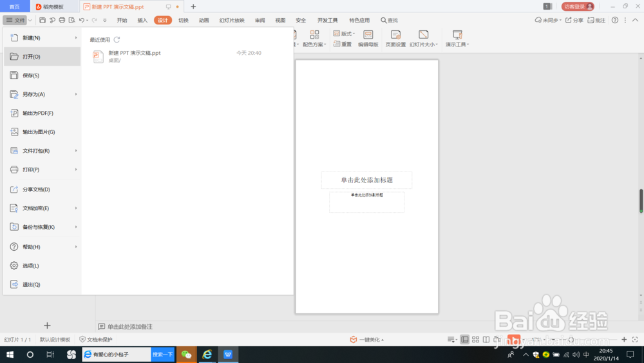
Task: Open 选项(L) options
Action: 43,266
